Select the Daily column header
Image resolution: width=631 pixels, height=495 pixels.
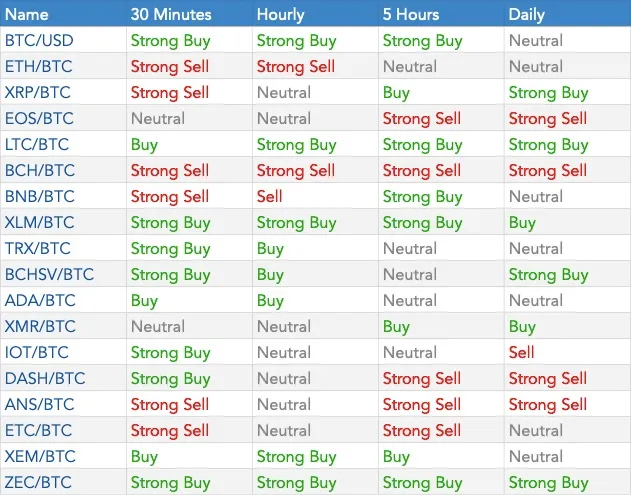526,14
